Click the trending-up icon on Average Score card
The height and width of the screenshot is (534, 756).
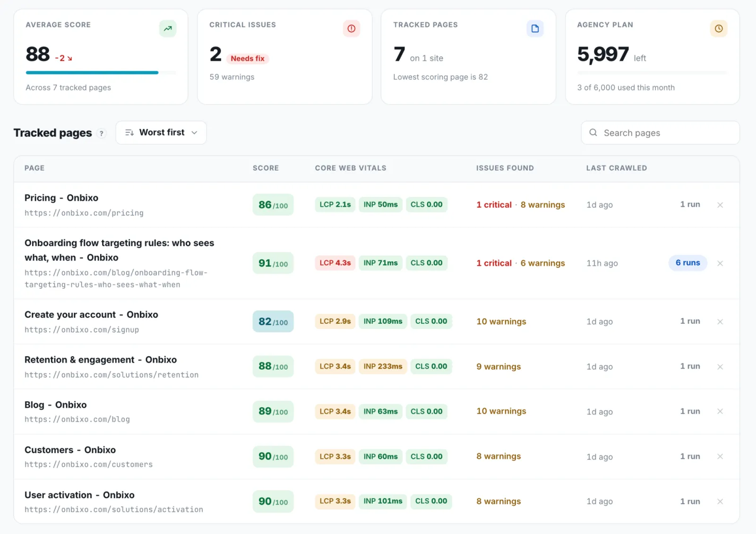(168, 28)
